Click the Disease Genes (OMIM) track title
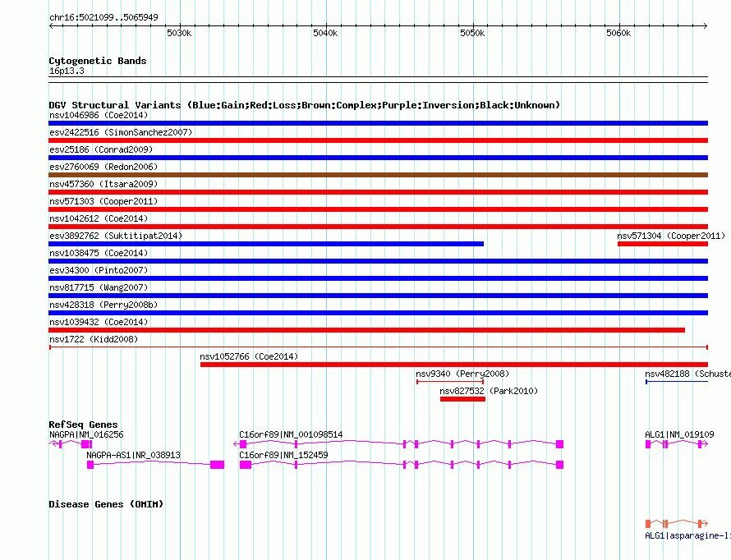This screenshot has width=731, height=560. click(106, 504)
